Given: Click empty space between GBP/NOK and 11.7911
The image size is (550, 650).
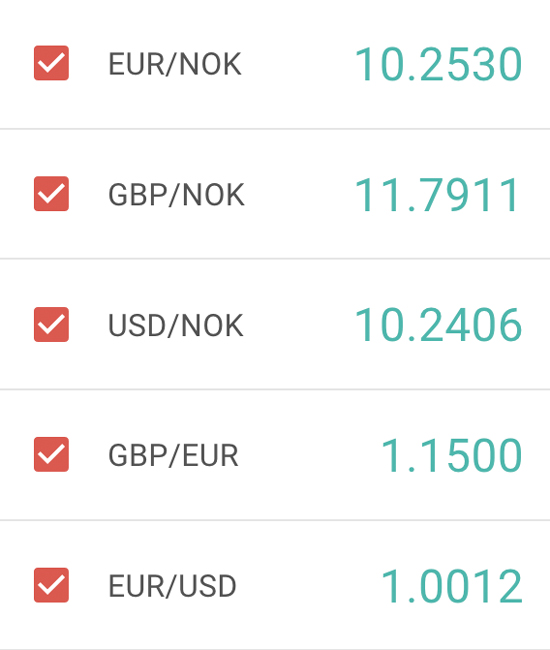Looking at the screenshot, I should [x=299, y=195].
